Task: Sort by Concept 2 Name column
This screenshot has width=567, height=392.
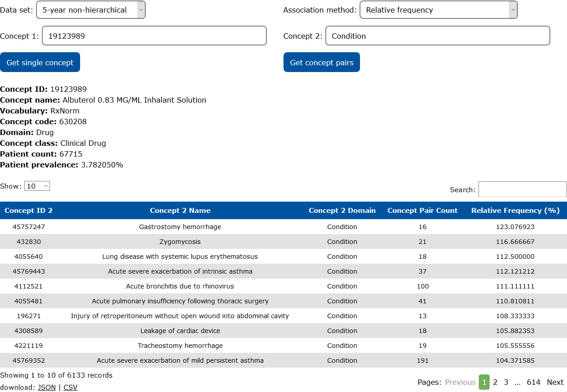Action: click(180, 211)
